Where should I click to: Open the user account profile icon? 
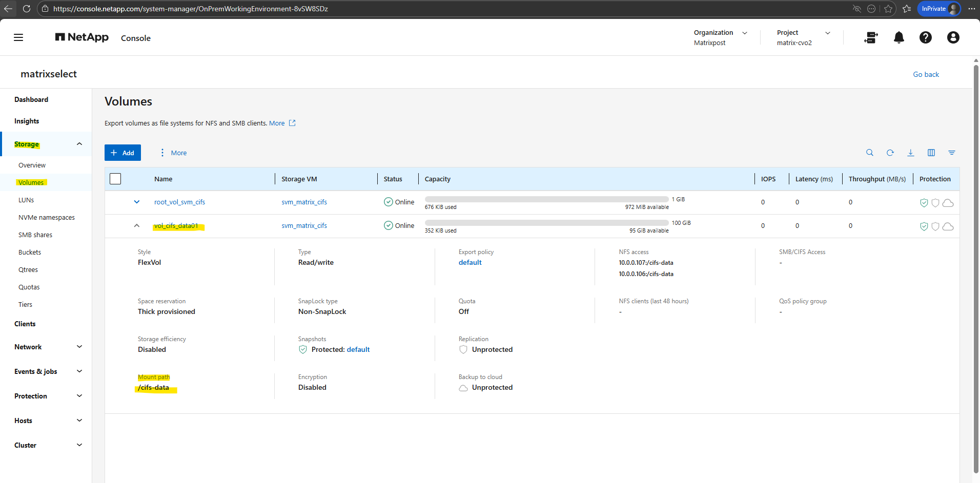[x=953, y=37]
